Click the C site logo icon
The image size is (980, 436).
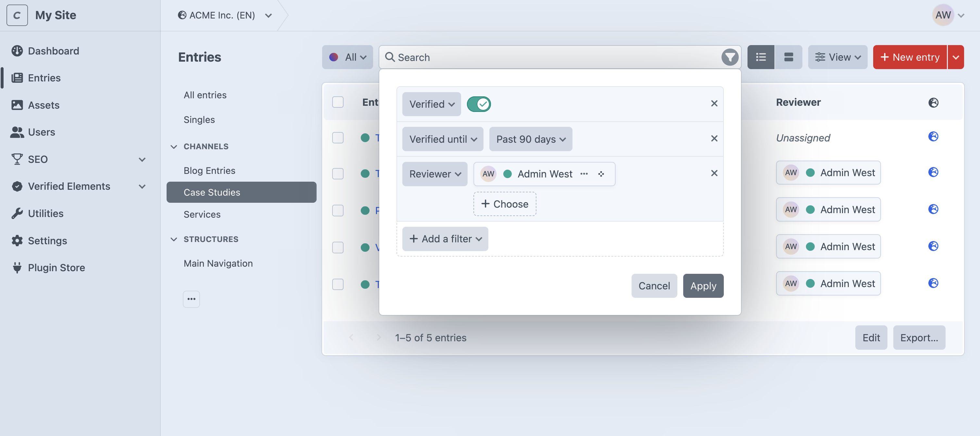[x=17, y=15]
